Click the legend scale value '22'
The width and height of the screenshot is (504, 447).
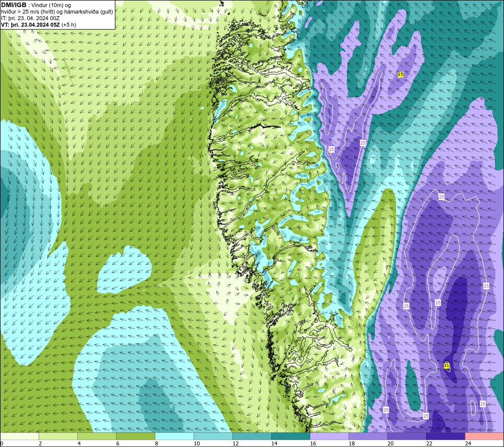pyautogui.click(x=429, y=443)
